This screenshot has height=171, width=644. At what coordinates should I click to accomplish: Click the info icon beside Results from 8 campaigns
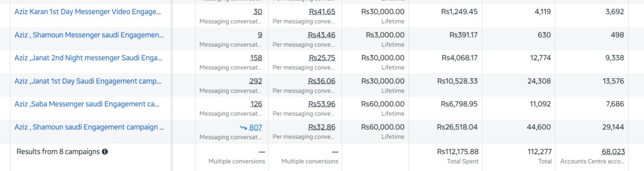point(105,152)
